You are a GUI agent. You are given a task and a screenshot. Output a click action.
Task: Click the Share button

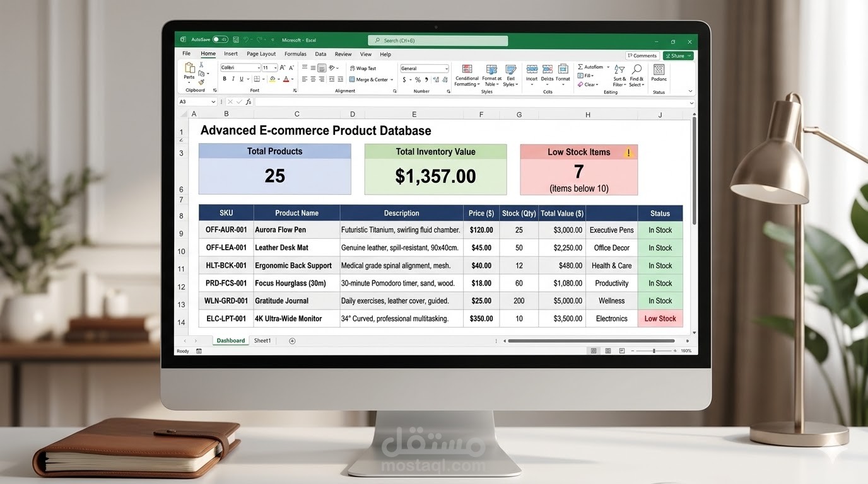coord(678,55)
